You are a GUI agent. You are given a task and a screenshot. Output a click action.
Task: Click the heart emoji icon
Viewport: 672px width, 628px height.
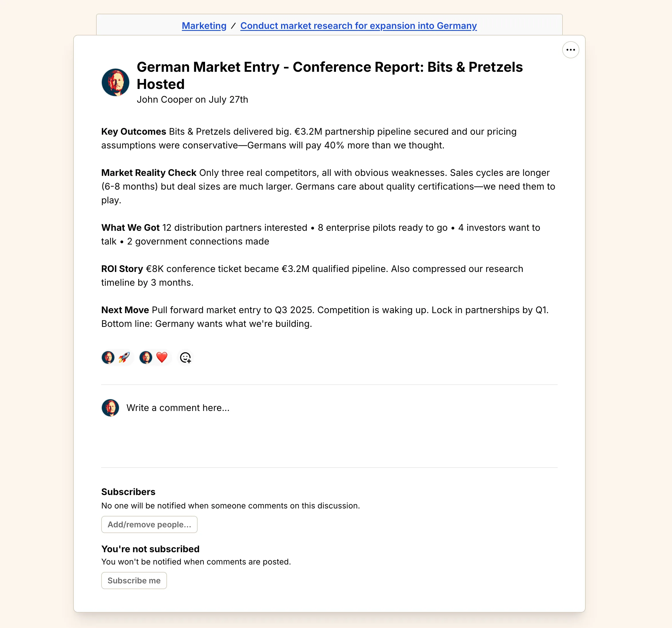tap(162, 357)
